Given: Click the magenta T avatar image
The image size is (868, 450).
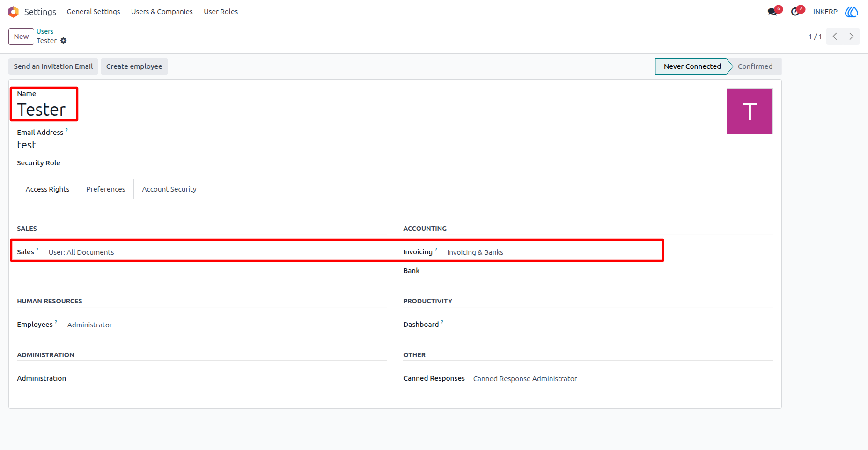Looking at the screenshot, I should point(750,111).
